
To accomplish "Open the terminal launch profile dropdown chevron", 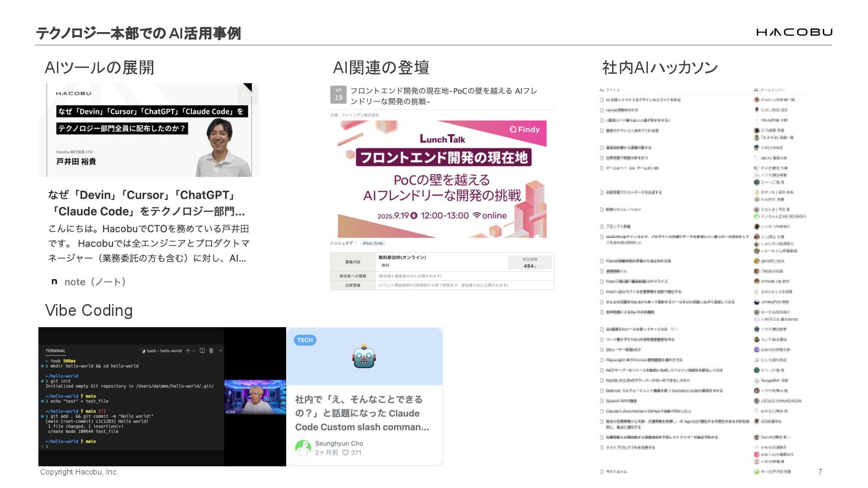I will pos(194,351).
